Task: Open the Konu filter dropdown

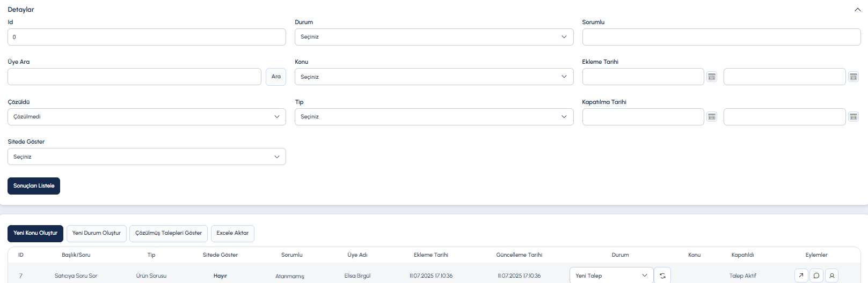Action: (434, 77)
